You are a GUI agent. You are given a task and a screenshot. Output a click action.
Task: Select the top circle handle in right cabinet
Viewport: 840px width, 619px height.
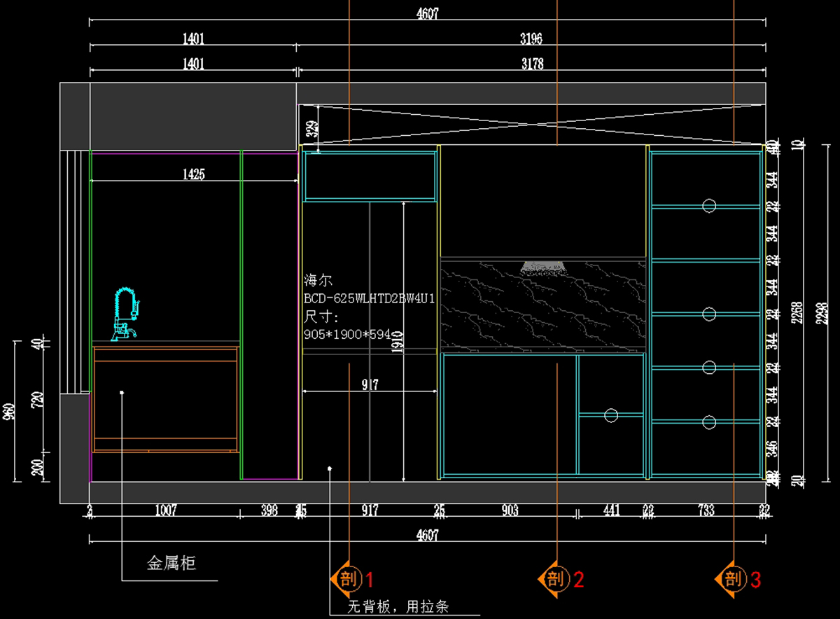(x=709, y=205)
